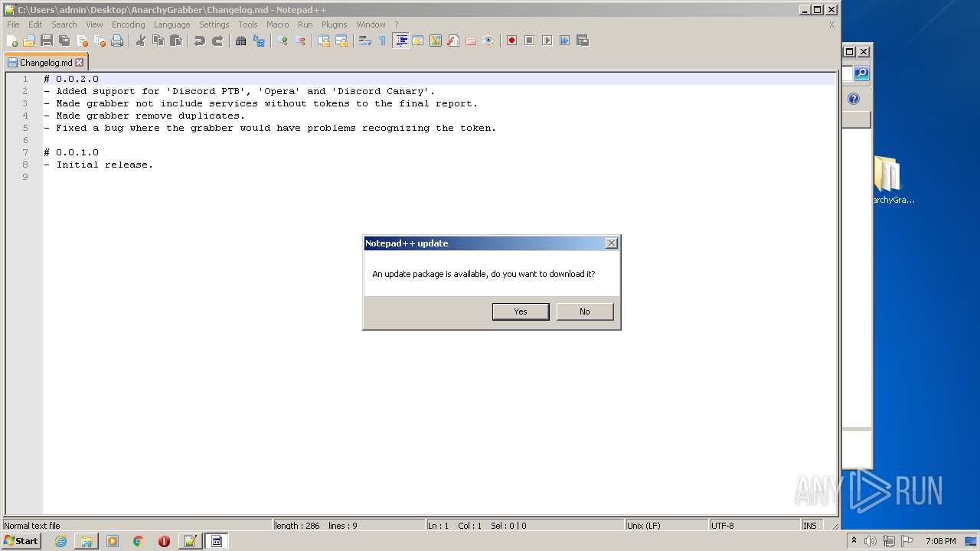Toggle word wrap toolbar icon
The width and height of the screenshot is (980, 551).
click(365, 41)
